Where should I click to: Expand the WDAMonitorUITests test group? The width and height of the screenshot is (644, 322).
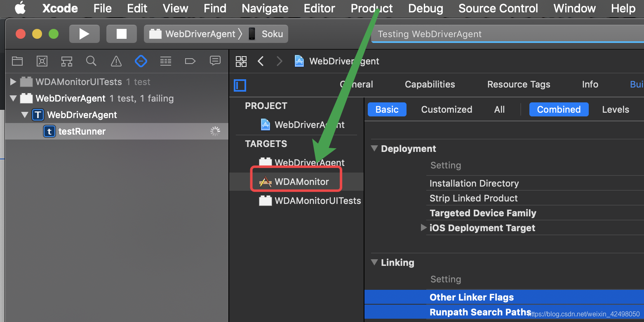point(13,82)
